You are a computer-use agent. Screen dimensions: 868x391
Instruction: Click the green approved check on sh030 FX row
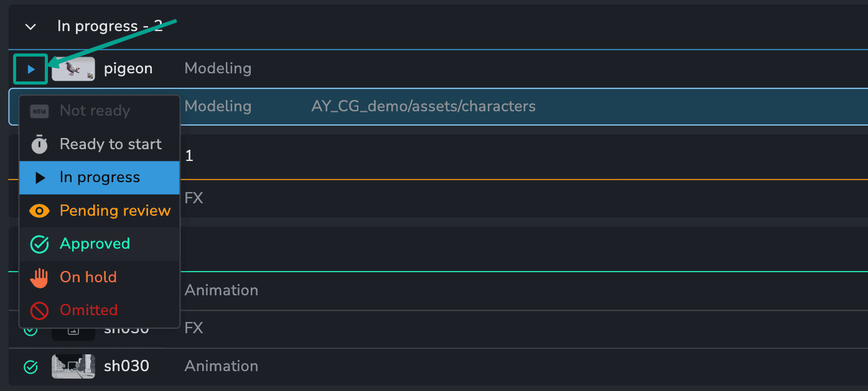30,329
